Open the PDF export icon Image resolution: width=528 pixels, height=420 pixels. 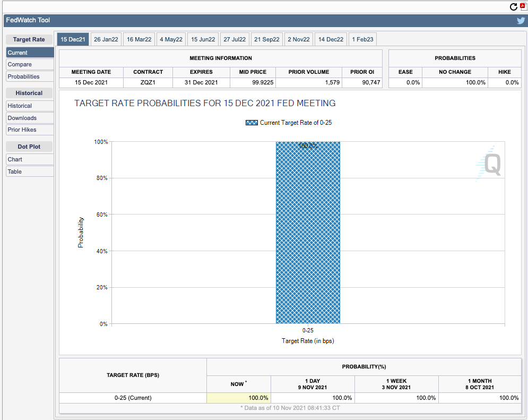click(524, 7)
